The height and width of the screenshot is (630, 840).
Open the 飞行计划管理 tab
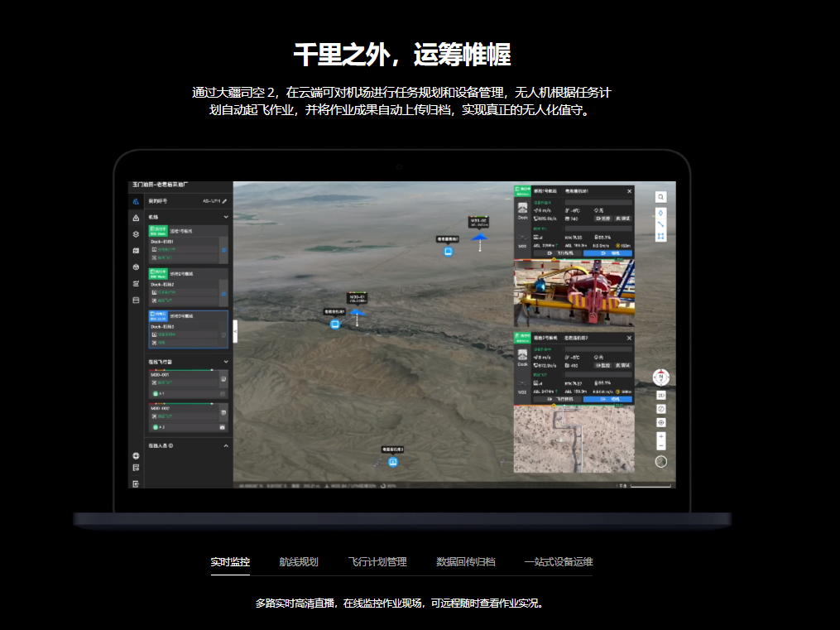click(377, 562)
